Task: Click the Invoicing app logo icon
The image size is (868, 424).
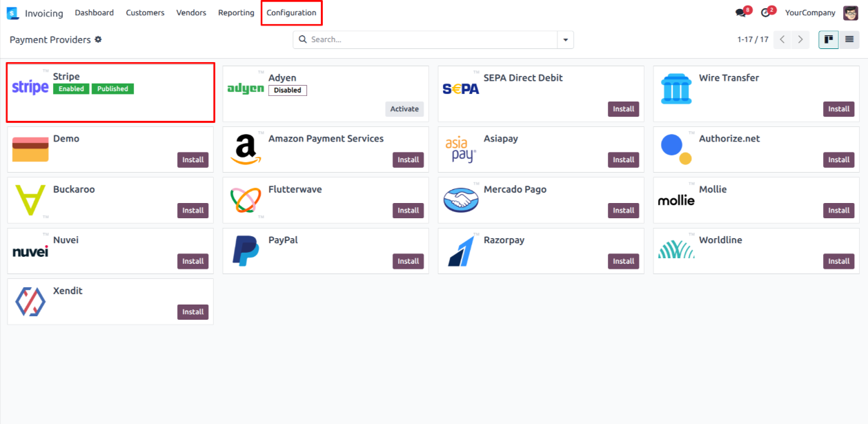Action: (x=12, y=13)
